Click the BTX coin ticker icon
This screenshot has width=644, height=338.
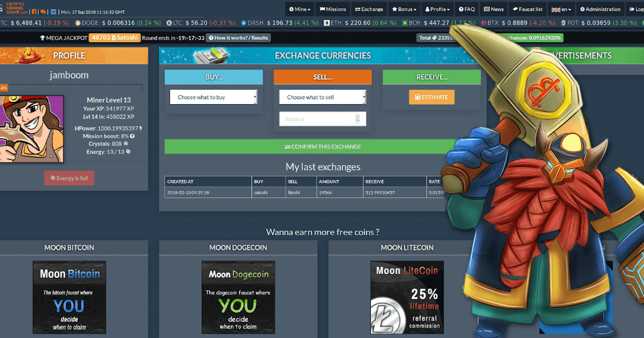(x=484, y=23)
